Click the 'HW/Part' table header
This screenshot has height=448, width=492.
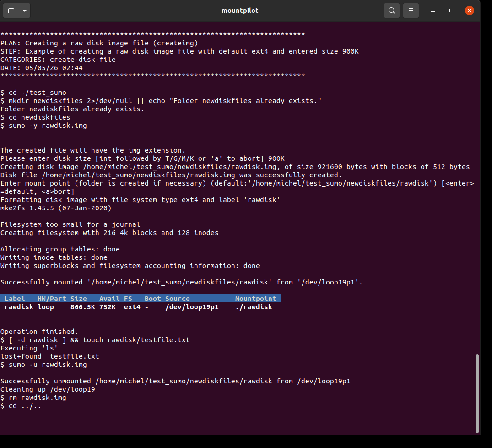coord(52,299)
